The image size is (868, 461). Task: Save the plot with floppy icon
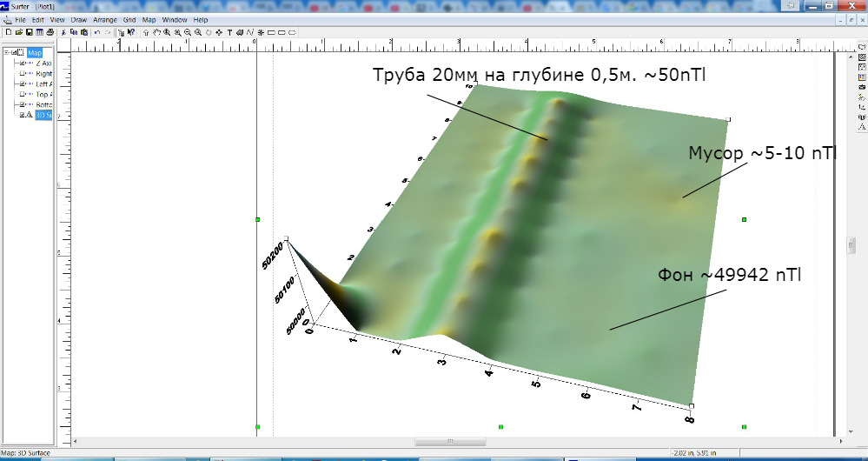pyautogui.click(x=30, y=33)
